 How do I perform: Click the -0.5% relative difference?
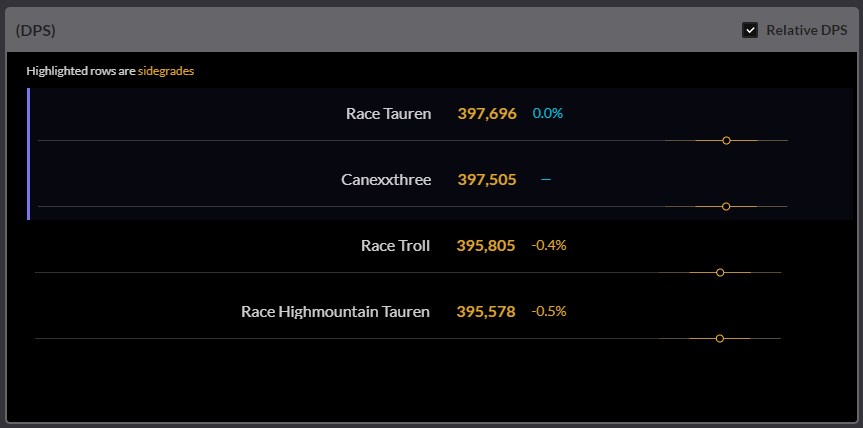click(x=549, y=311)
